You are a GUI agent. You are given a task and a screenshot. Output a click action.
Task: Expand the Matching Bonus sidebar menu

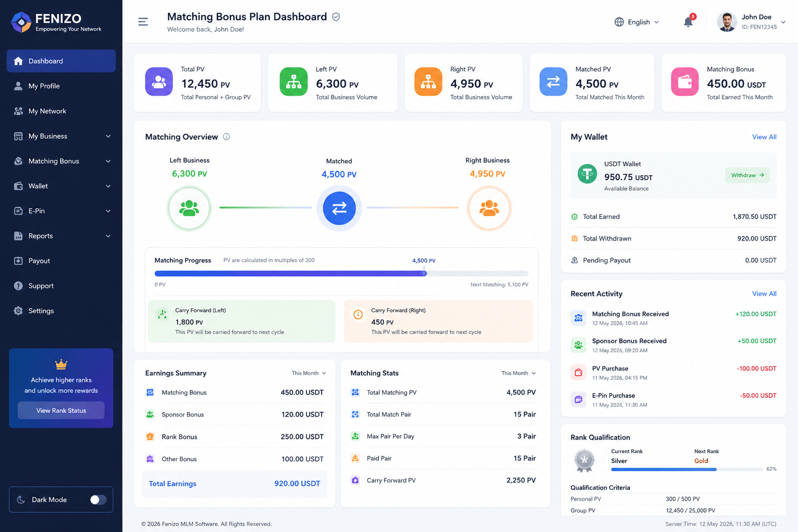click(x=61, y=161)
